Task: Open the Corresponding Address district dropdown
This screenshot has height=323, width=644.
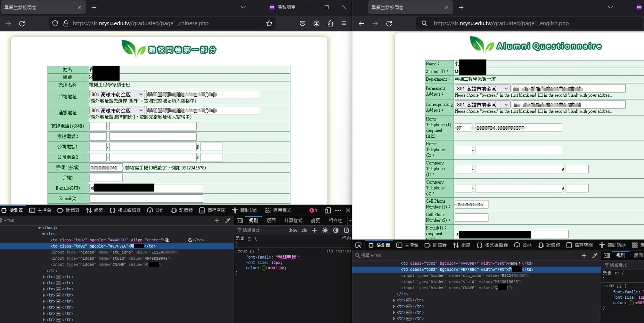Action: pos(482,105)
